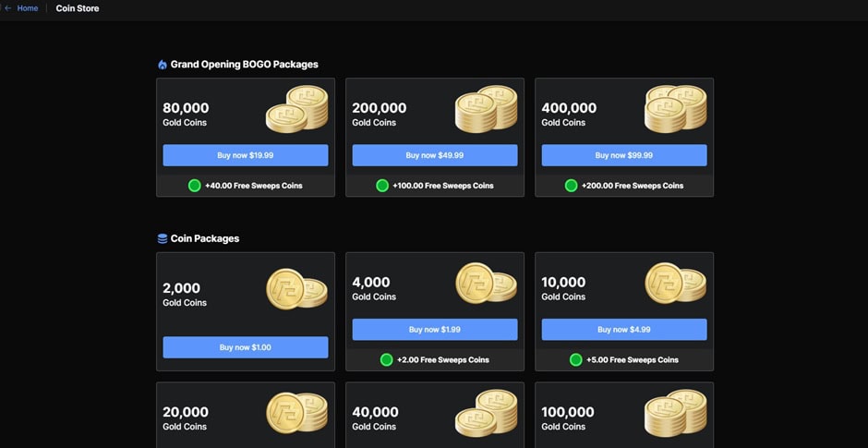Image resolution: width=868 pixels, height=448 pixels.
Task: Click the flame icon next to Grand Opening BOGO Packages
Action: (163, 65)
